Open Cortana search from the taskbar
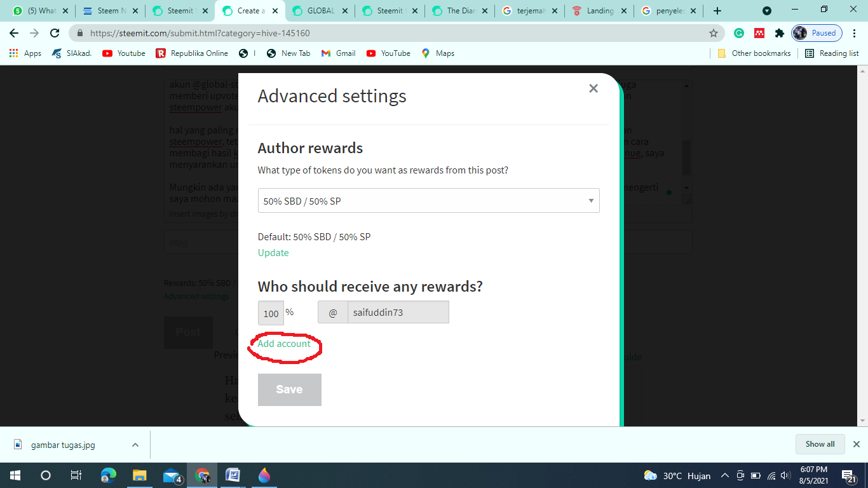 tap(45, 475)
